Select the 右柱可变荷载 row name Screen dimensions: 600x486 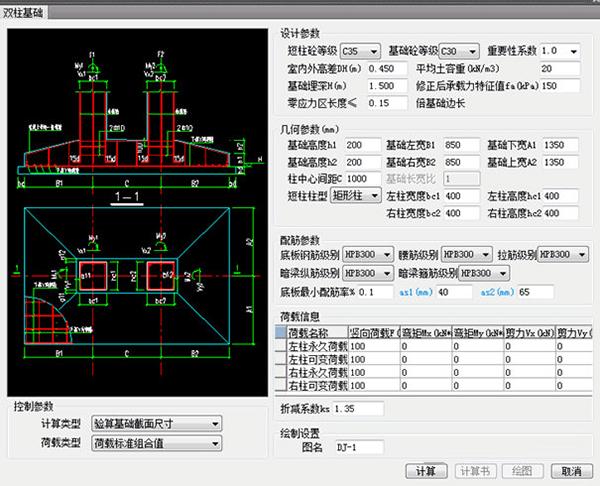[x=318, y=385]
